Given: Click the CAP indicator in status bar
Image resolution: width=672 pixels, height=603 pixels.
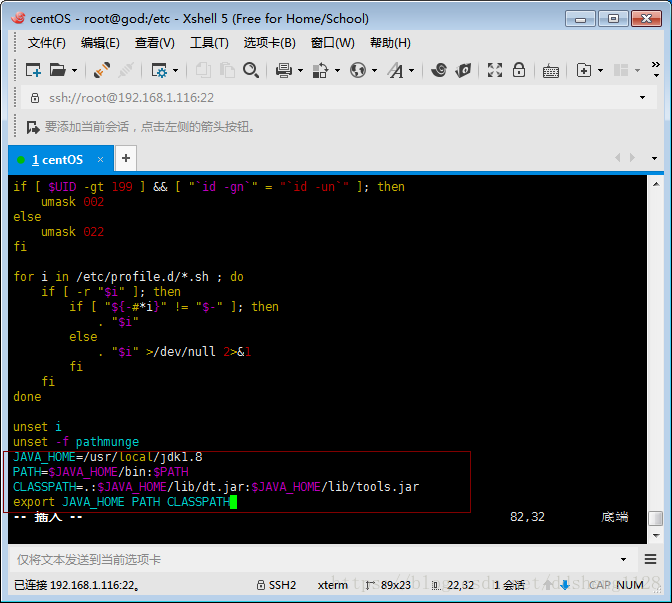Looking at the screenshot, I should (600, 585).
